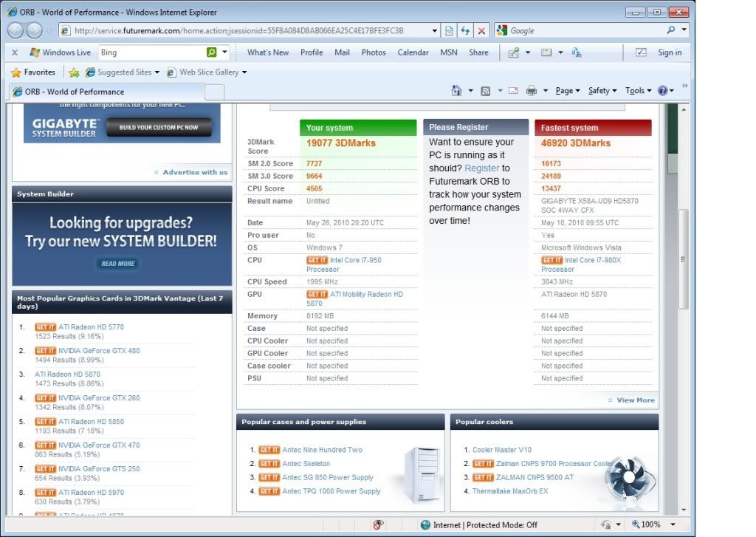
Task: Open the Page menu
Action: point(568,91)
